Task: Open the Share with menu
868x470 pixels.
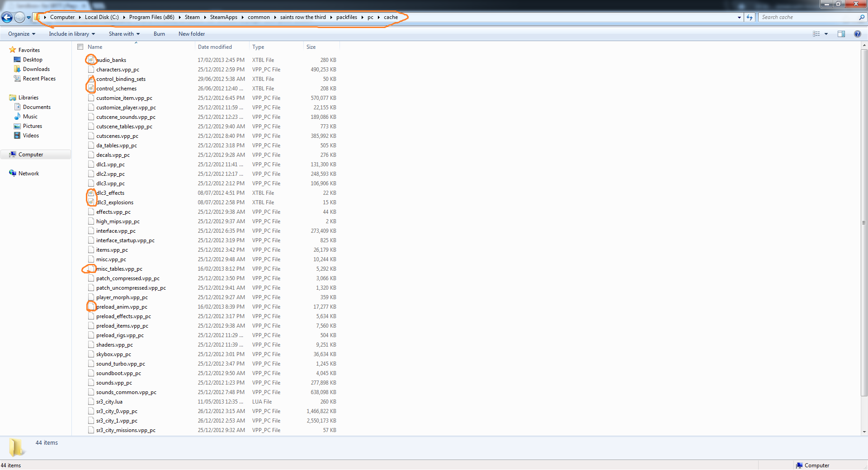Action: 124,34
